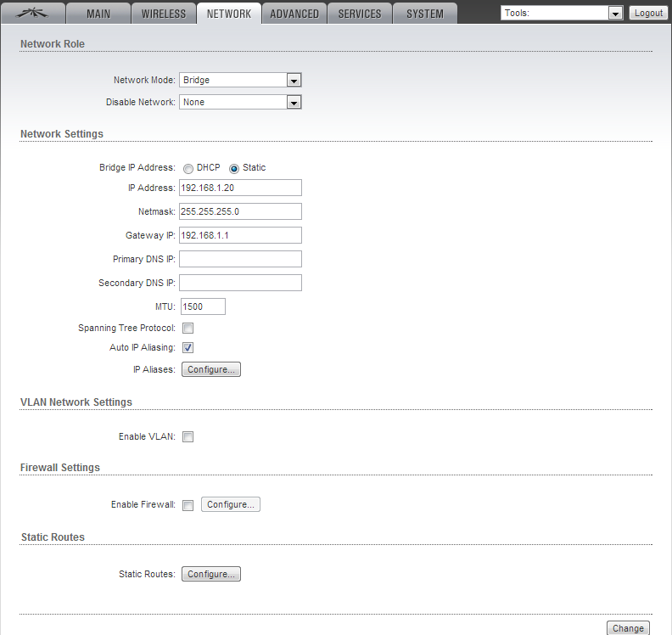Focus the Primary DNS IP field
The image size is (672, 635).
240,259
